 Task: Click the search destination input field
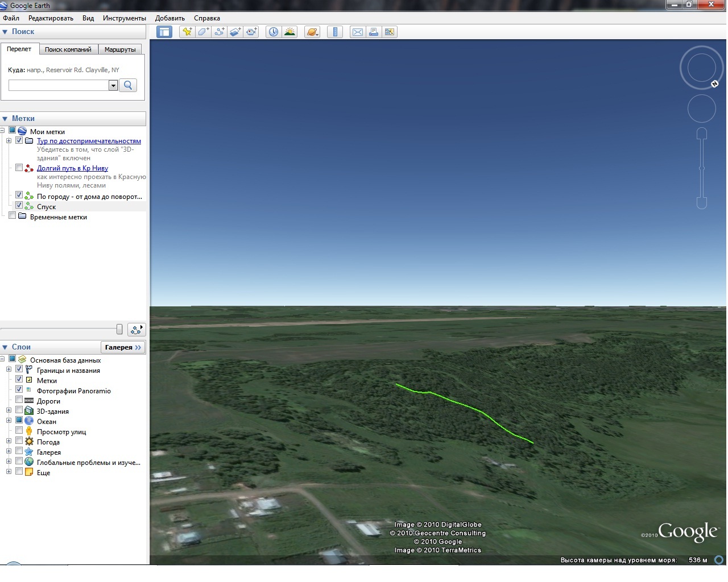[x=59, y=85]
